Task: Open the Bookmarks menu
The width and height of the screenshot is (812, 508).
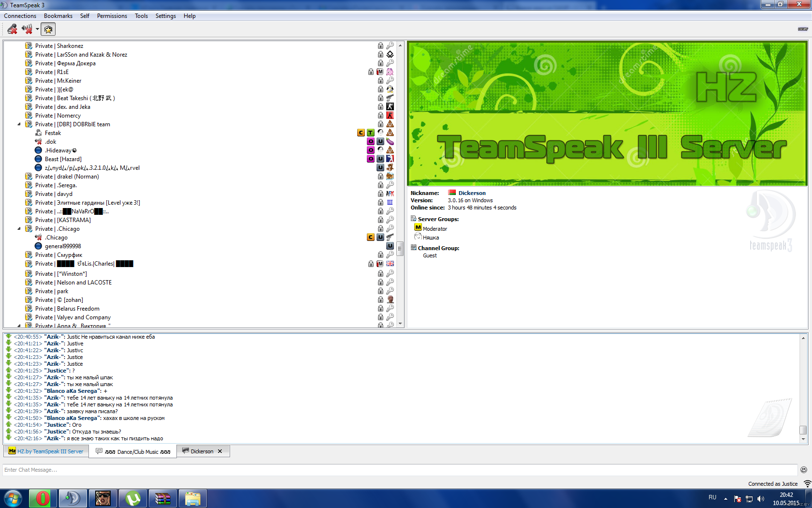Action: pos(58,16)
